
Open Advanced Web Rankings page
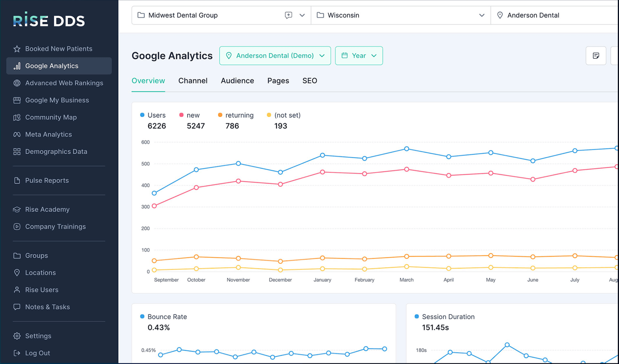pyautogui.click(x=59, y=83)
